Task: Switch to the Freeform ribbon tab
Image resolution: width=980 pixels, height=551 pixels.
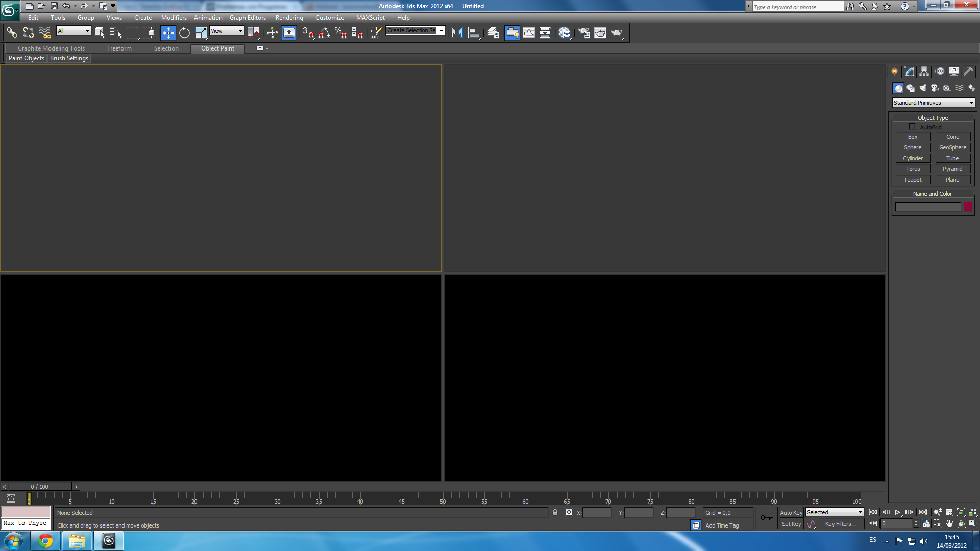Action: tap(119, 48)
